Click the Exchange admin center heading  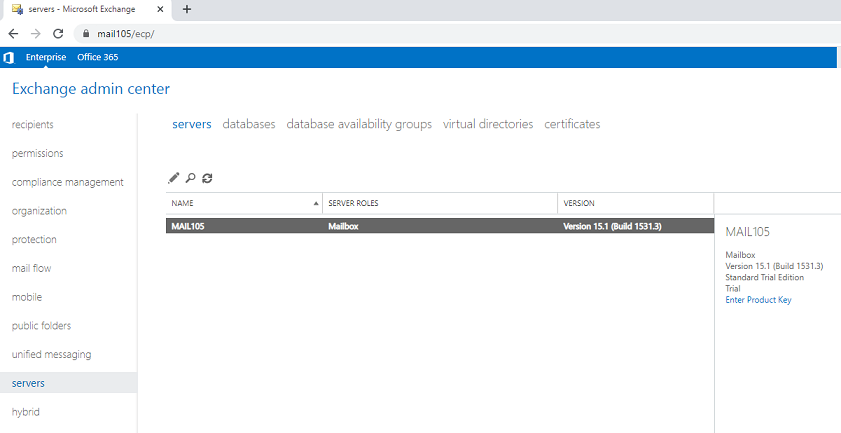coord(91,89)
